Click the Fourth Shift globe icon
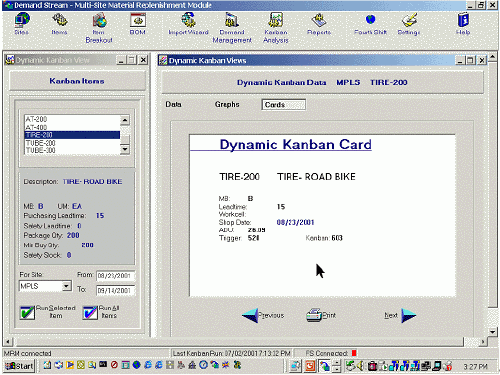The height and width of the screenshot is (375, 500). (x=370, y=20)
